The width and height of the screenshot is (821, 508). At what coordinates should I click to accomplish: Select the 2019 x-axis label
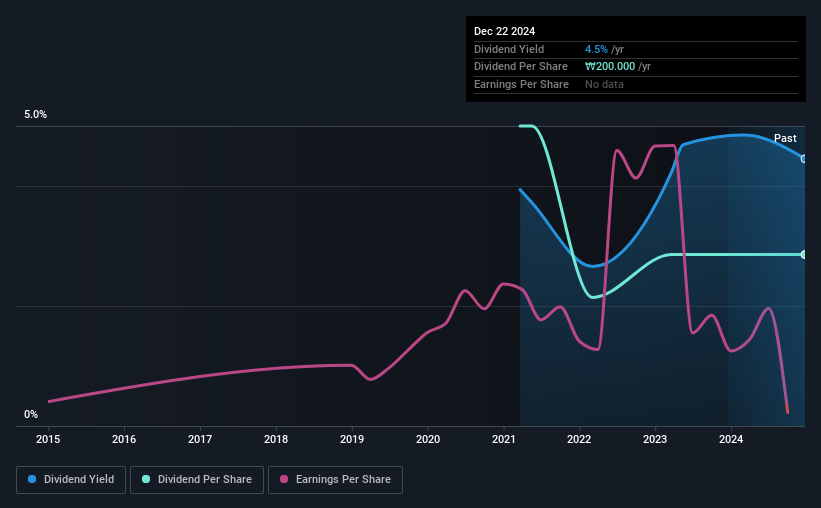point(352,439)
